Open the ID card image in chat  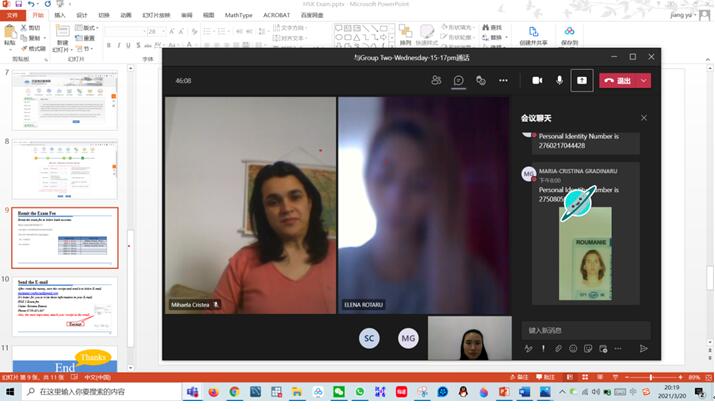tap(585, 254)
